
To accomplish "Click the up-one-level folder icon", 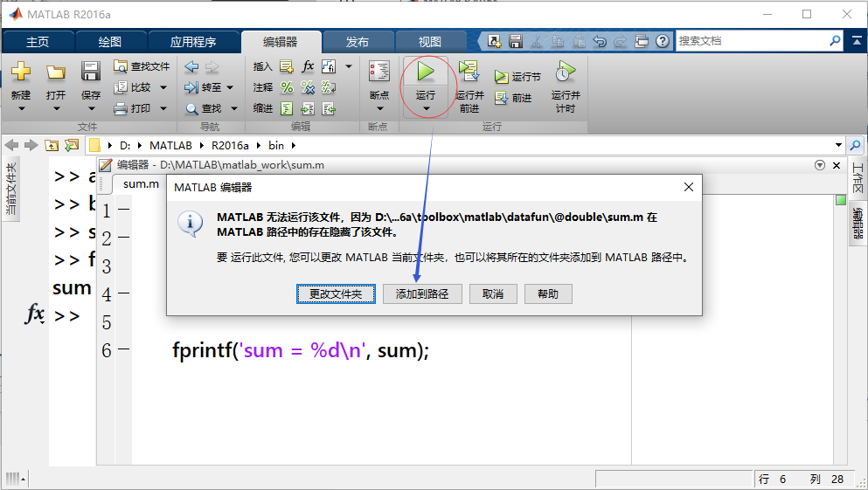I will pos(52,146).
